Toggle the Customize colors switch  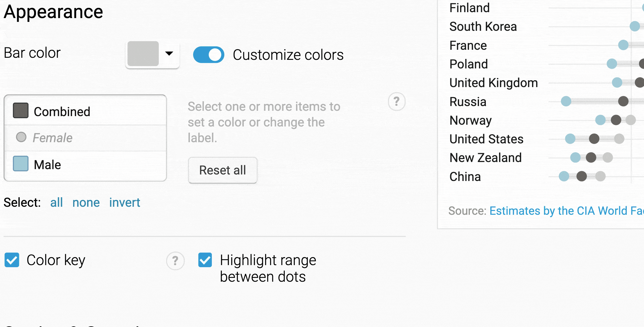pos(209,55)
